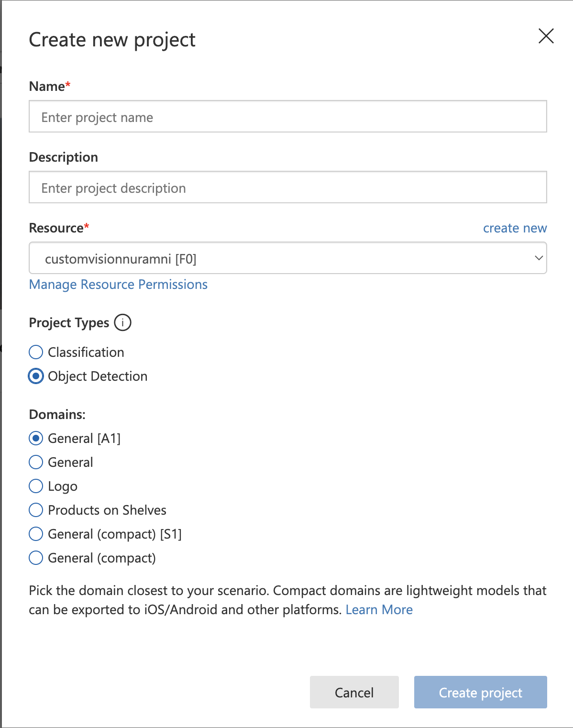Click create new next to Resource
Screen dimensions: 573x728
(515, 228)
